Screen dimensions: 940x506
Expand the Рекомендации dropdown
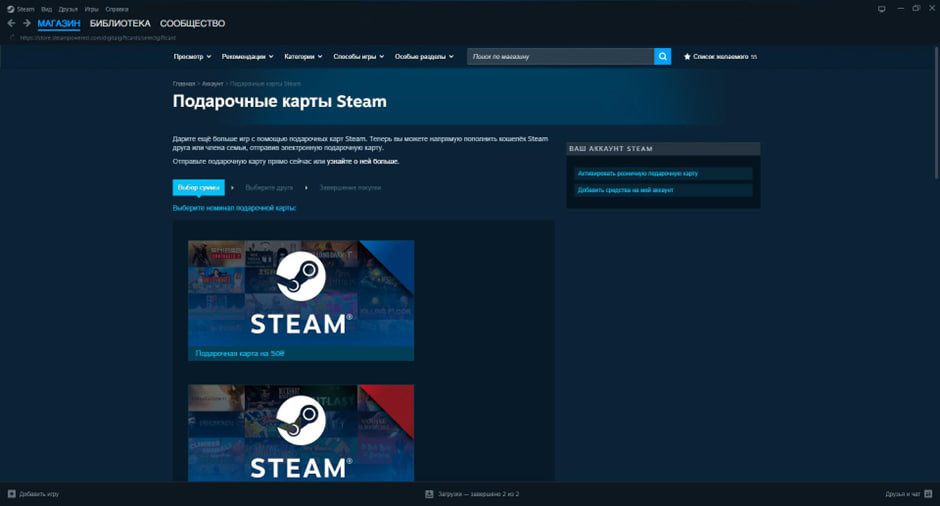pos(247,56)
